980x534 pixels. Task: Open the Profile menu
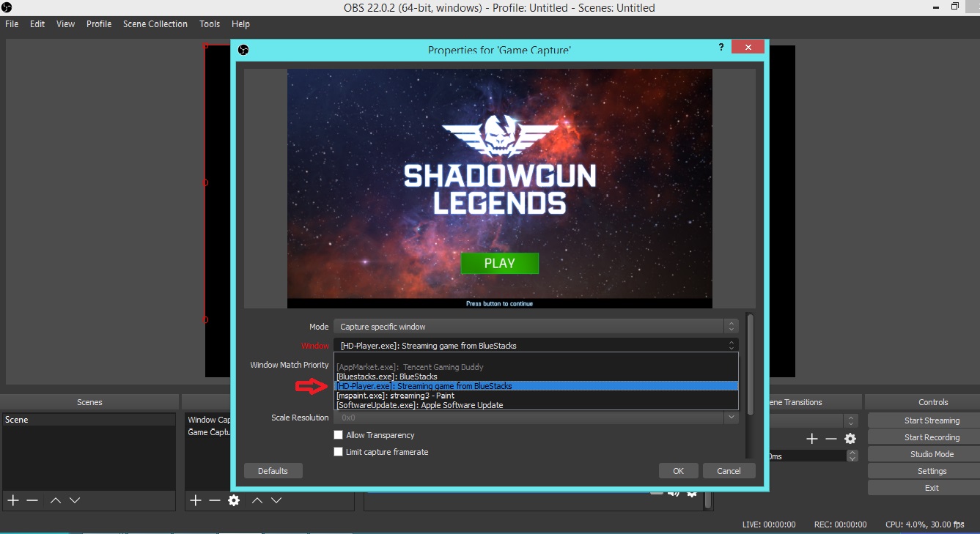coord(99,24)
